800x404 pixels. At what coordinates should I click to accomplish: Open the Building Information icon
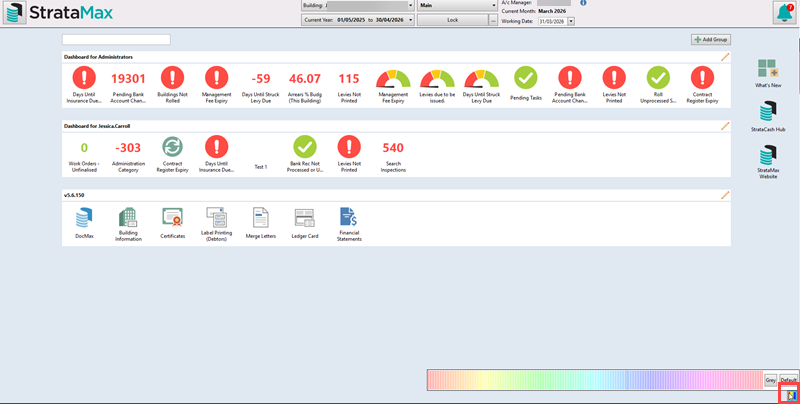click(128, 223)
